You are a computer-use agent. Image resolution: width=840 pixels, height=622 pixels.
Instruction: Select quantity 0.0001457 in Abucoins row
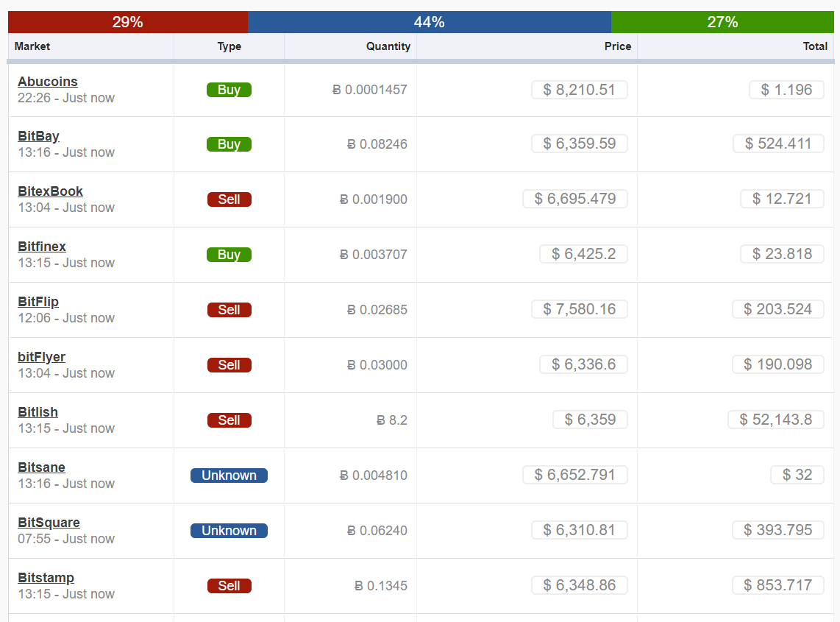(370, 90)
